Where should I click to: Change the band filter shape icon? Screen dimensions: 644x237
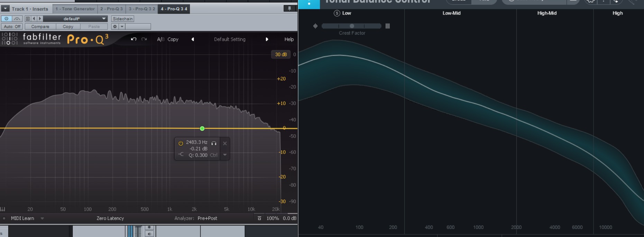[181, 155]
